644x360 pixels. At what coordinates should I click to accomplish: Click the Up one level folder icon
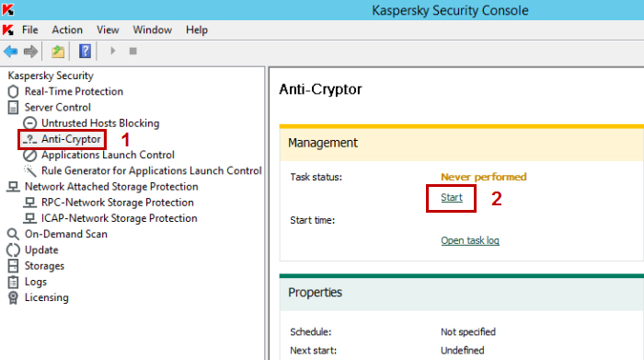(58, 52)
